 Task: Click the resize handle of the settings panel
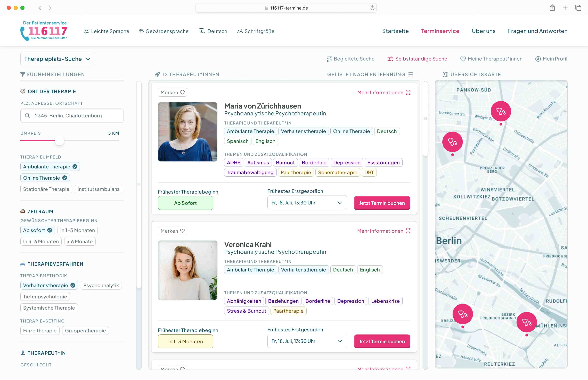[139, 185]
